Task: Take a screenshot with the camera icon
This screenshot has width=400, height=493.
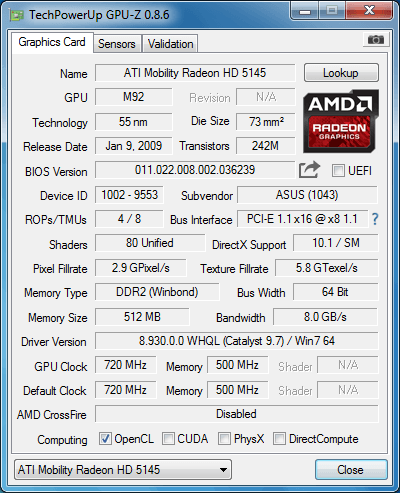Action: coord(376,40)
